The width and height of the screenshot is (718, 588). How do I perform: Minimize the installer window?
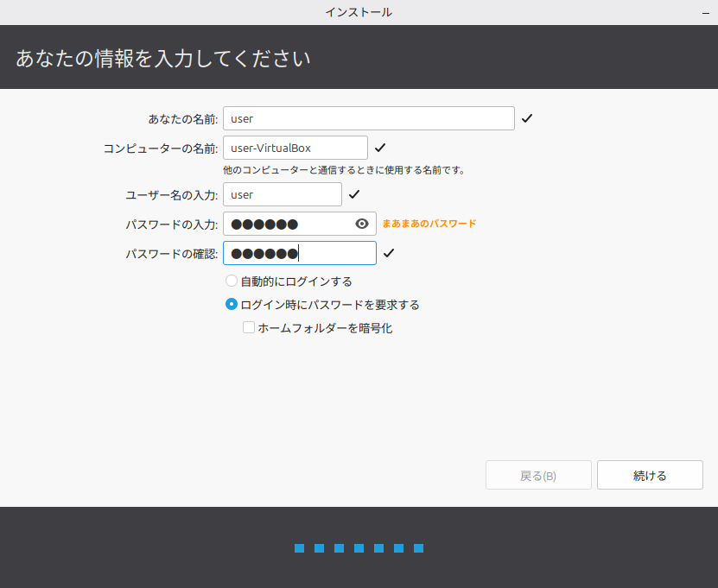click(x=704, y=13)
